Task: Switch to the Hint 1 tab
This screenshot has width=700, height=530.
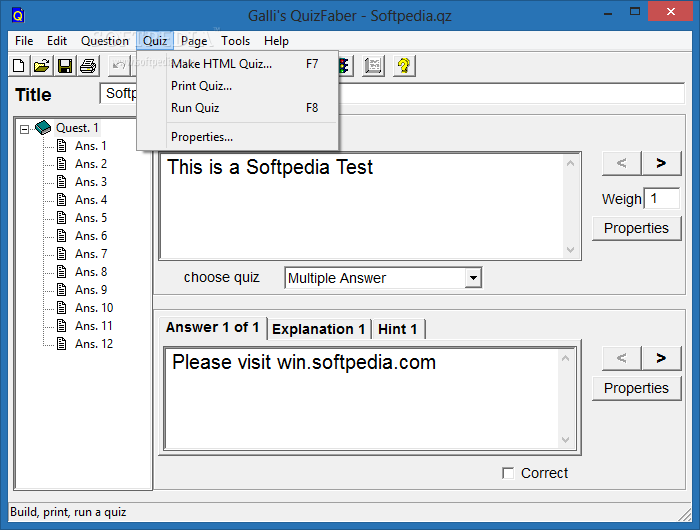Action: click(398, 330)
